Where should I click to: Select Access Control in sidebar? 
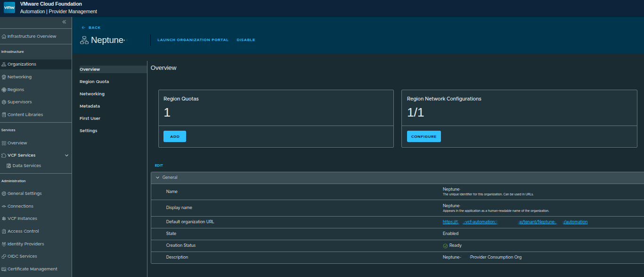pos(4,231)
